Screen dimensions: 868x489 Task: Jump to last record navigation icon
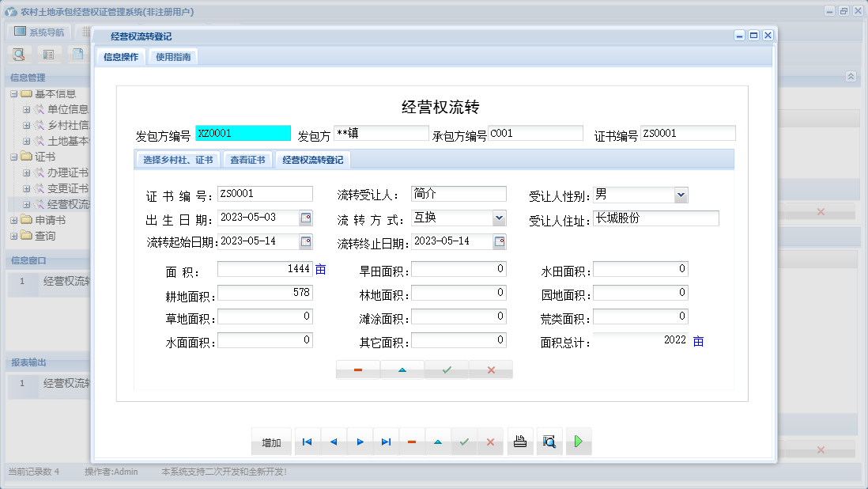(x=387, y=441)
